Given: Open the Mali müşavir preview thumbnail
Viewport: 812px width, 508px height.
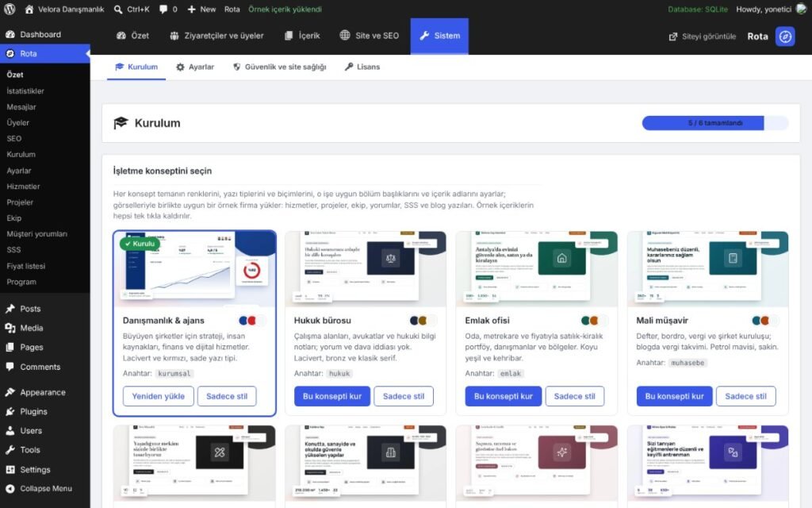Looking at the screenshot, I should click(x=707, y=269).
